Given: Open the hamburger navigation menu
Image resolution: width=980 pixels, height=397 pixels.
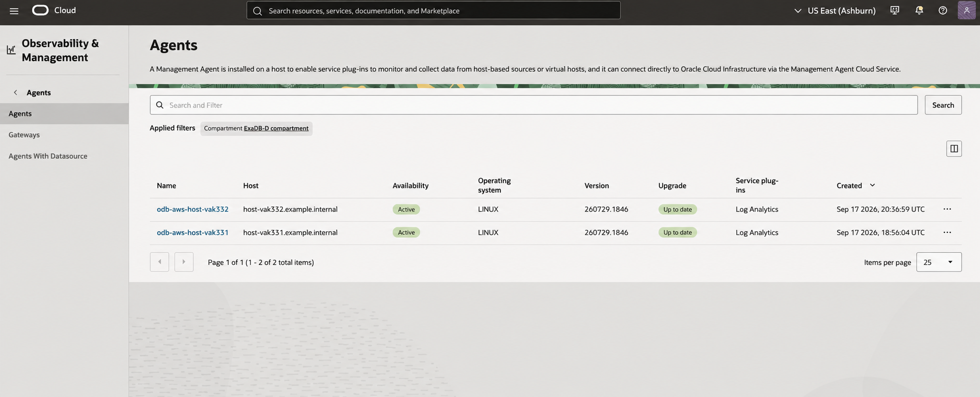Looking at the screenshot, I should (14, 10).
